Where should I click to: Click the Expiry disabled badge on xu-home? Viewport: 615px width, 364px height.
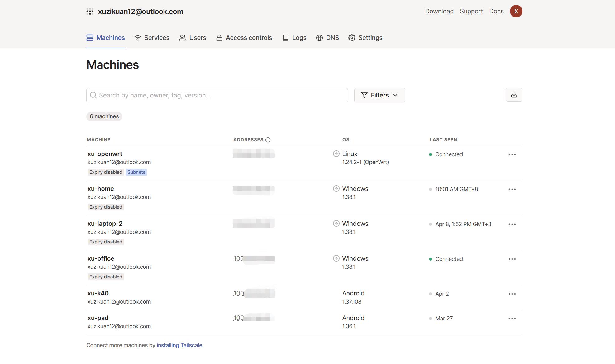click(x=106, y=207)
